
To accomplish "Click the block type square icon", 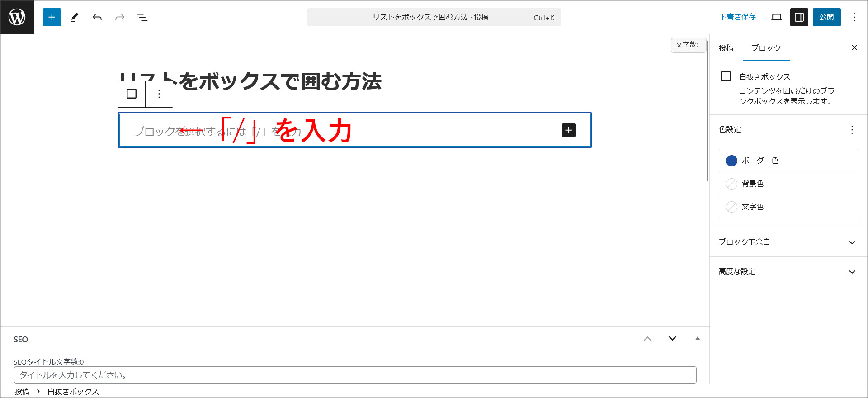I will 132,94.
